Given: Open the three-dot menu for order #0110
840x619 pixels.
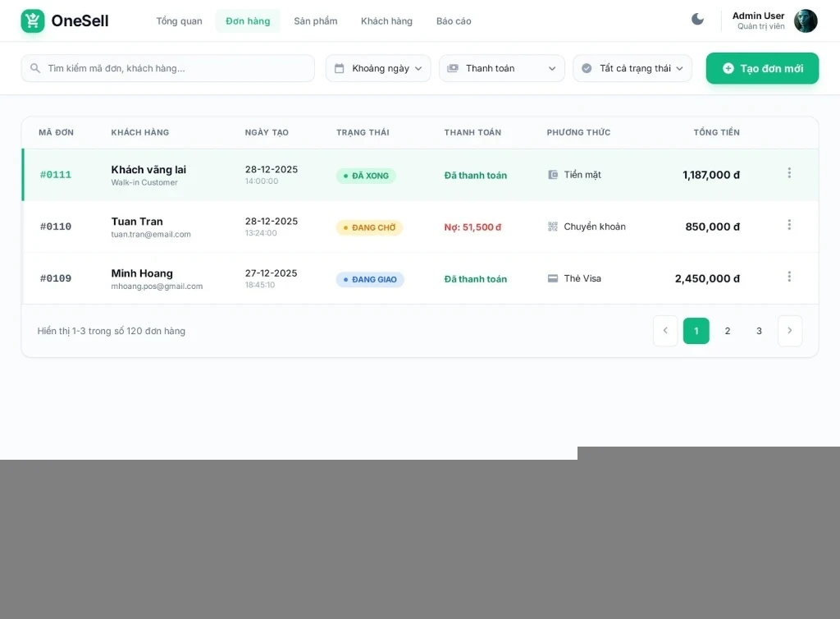Looking at the screenshot, I should point(789,225).
